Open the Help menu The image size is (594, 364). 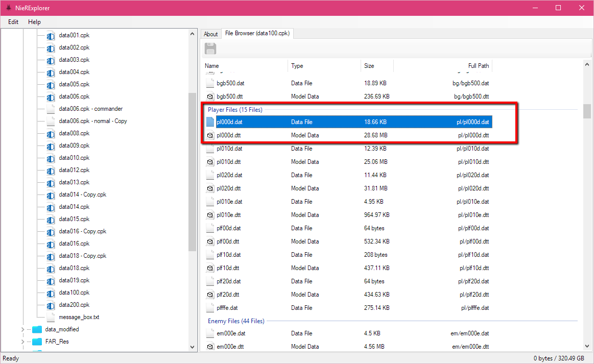point(34,22)
